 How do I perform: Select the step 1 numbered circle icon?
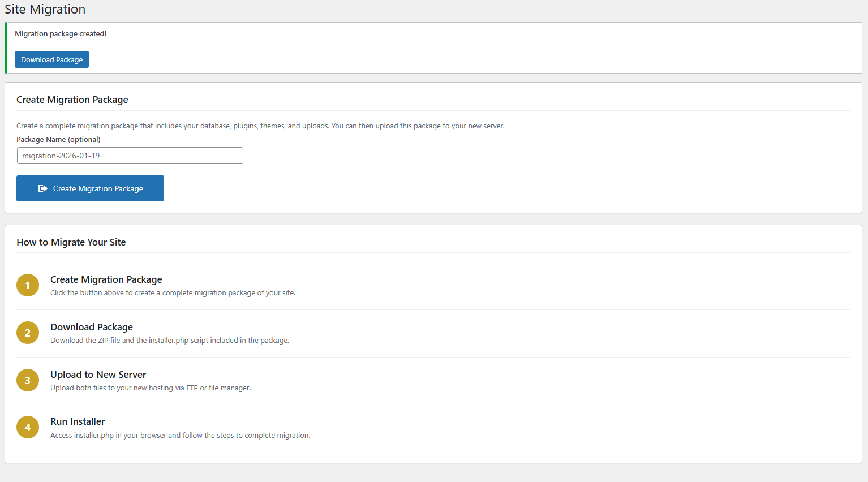tap(28, 285)
